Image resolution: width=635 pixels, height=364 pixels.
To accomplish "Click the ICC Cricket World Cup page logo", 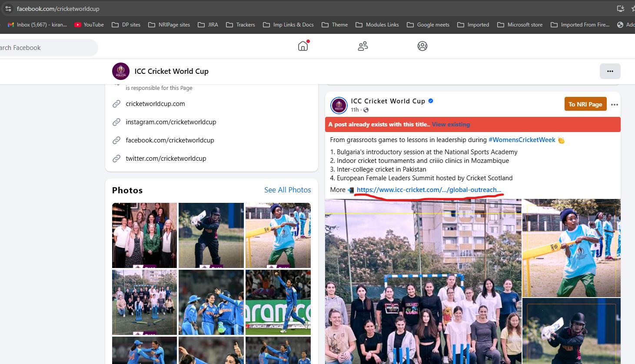I will coord(121,71).
